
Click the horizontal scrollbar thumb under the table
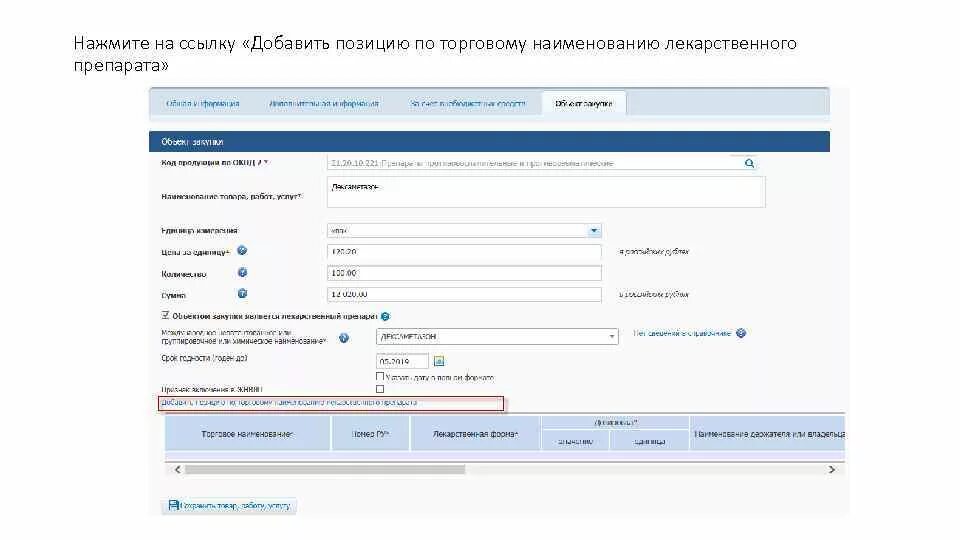coord(324,470)
